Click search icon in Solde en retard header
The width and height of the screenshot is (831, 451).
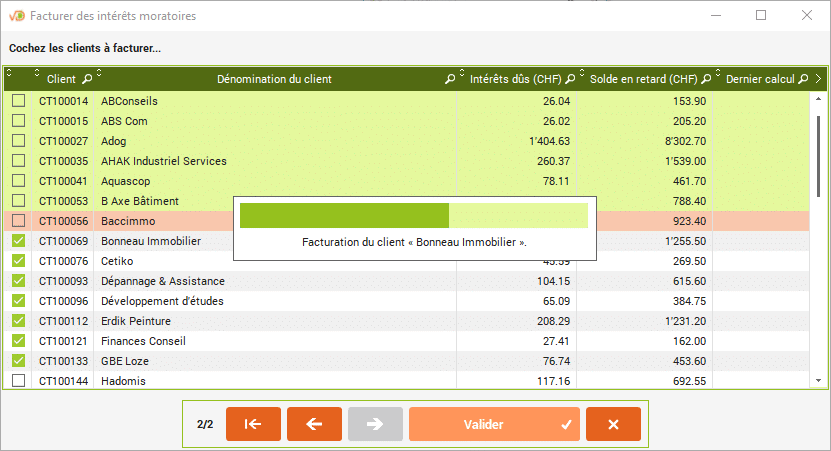point(706,79)
